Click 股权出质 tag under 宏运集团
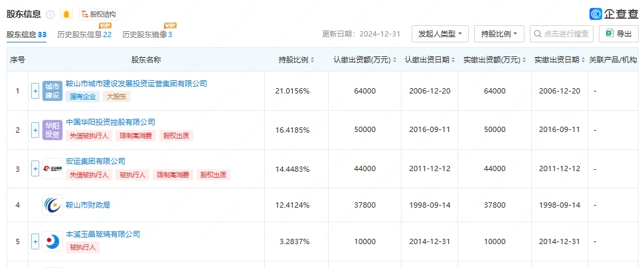644x268 pixels. [213, 175]
